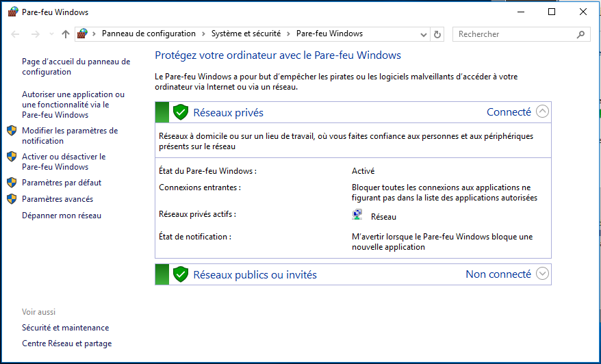Click the firewall icon in address bar
Viewport: 601px width, 364px height.
pos(82,34)
